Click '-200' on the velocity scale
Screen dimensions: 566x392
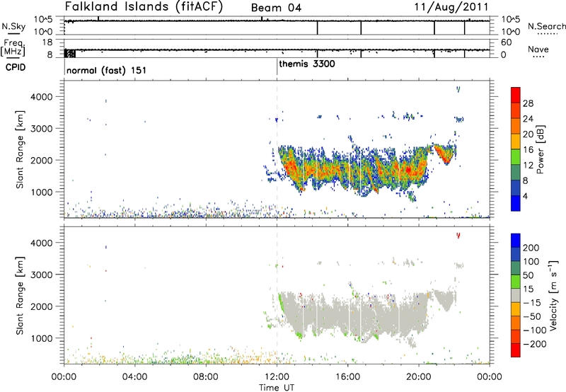click(535, 344)
